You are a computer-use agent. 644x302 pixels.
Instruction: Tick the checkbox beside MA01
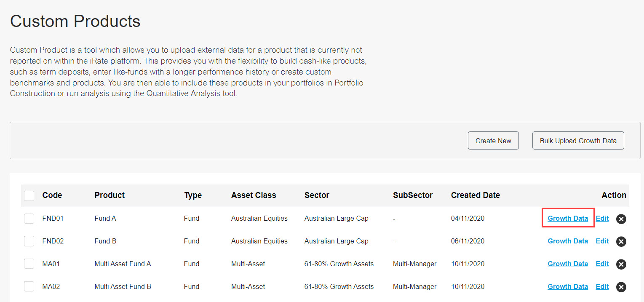29,264
